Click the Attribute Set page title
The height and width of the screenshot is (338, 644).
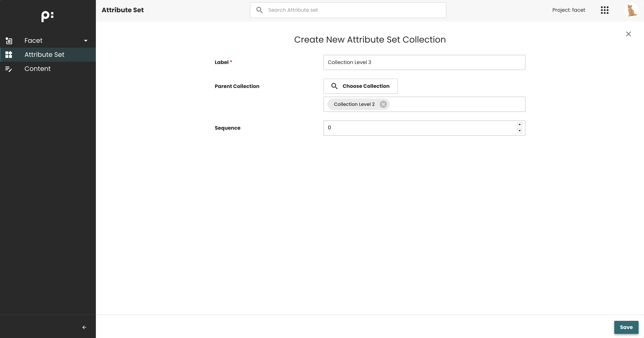[123, 10]
